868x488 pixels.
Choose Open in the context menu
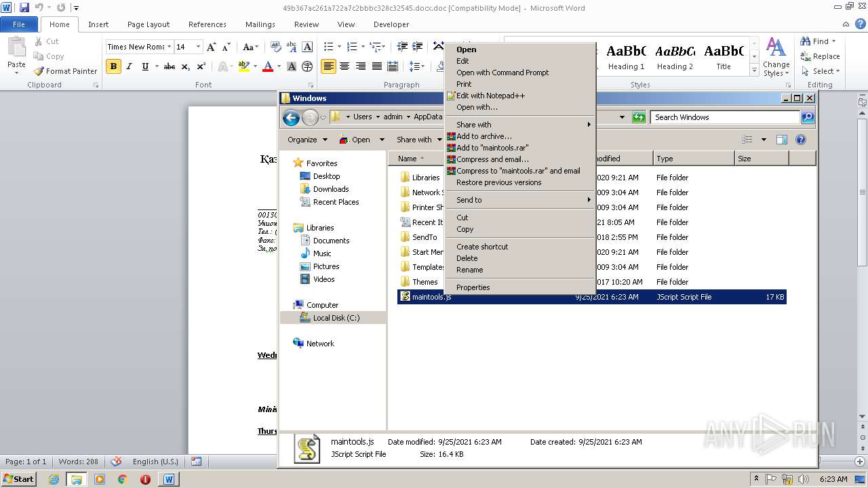coord(519,49)
